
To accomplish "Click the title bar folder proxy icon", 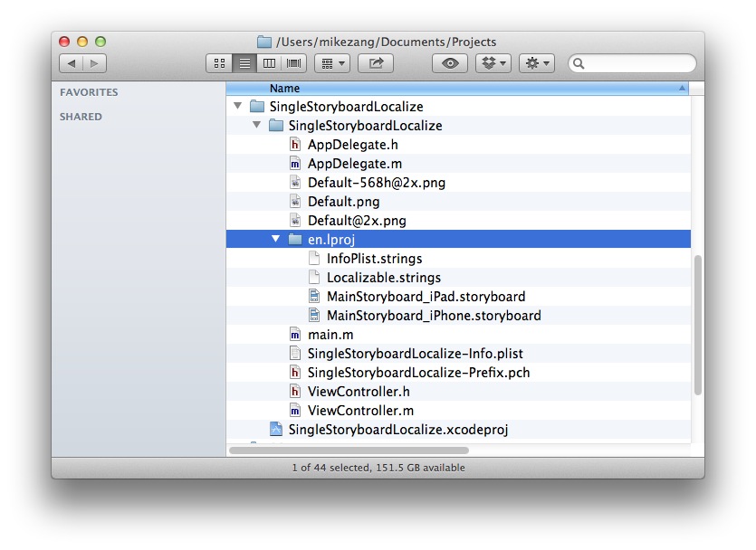I will pyautogui.click(x=264, y=42).
